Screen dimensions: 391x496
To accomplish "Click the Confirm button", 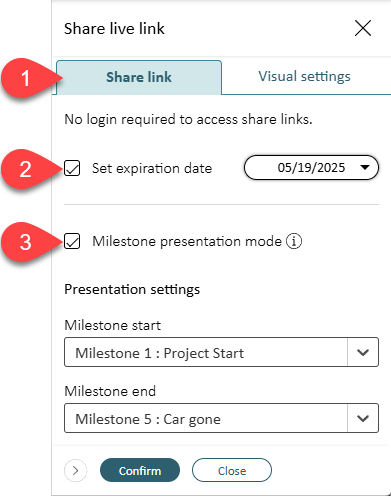I will click(140, 470).
